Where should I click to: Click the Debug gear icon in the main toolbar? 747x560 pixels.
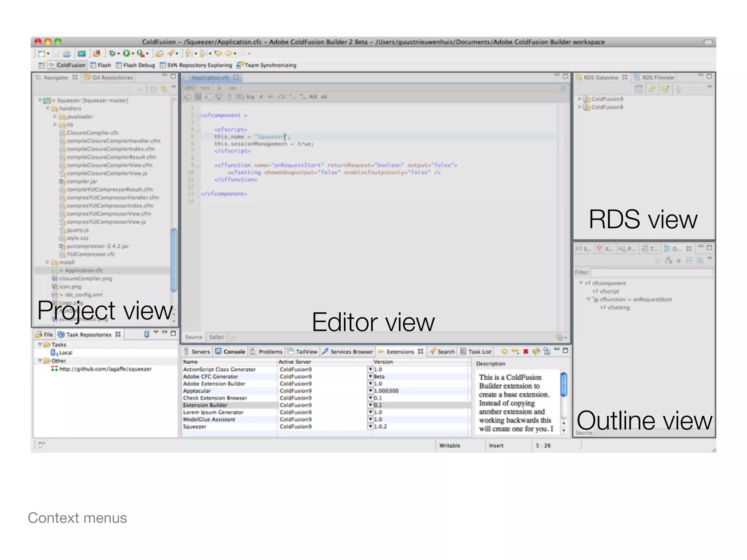tap(112, 54)
